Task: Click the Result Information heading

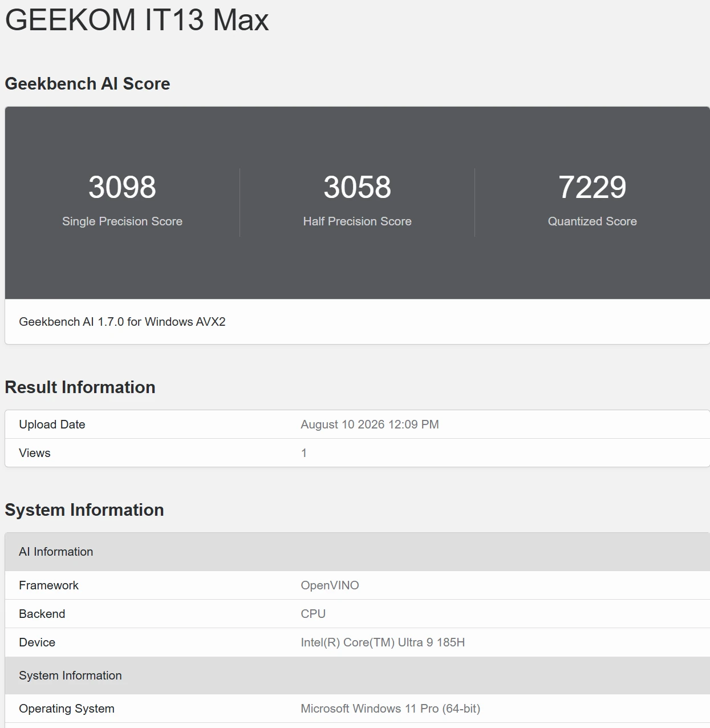Action: tap(80, 387)
